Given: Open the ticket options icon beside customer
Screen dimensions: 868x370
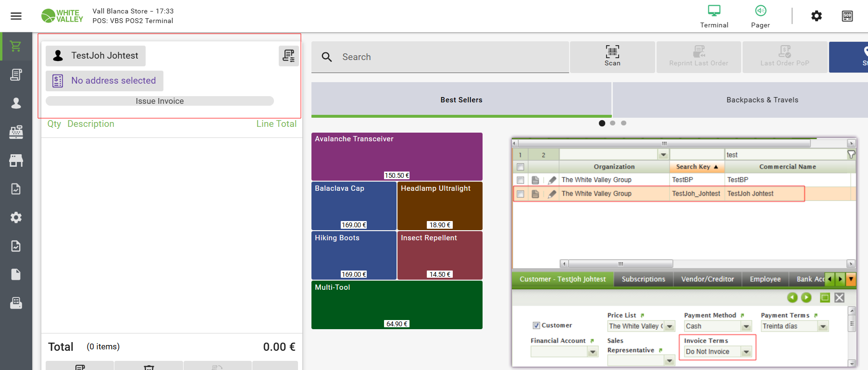Looking at the screenshot, I should coord(288,56).
